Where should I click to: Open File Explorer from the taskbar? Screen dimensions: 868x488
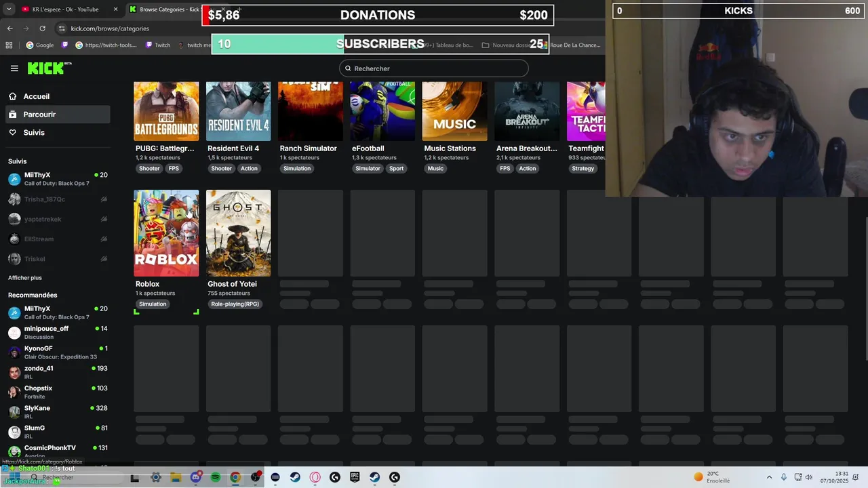[176, 477]
